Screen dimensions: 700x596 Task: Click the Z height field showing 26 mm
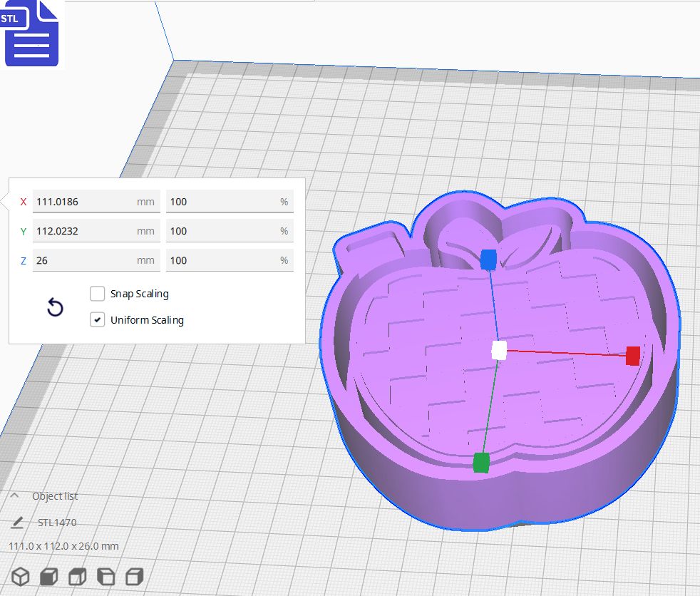tap(96, 260)
